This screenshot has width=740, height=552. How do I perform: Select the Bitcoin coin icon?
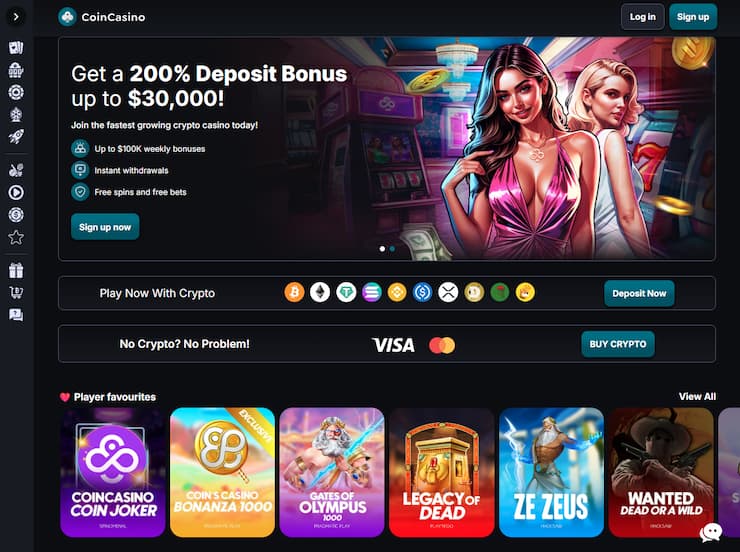coord(294,293)
